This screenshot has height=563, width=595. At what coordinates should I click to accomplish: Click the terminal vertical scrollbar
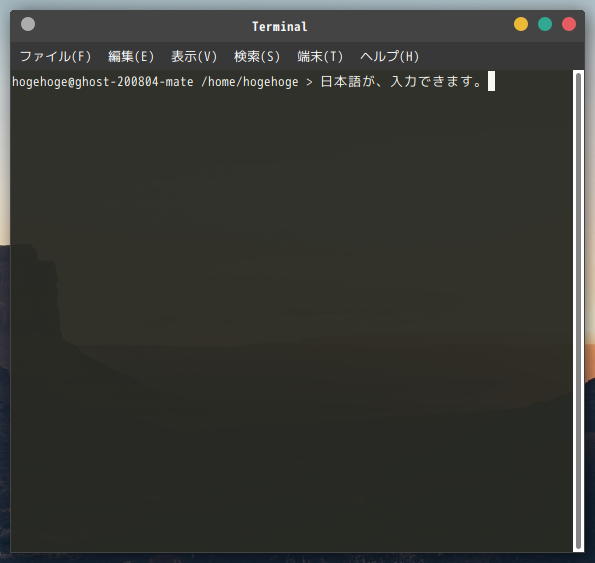[x=578, y=311]
